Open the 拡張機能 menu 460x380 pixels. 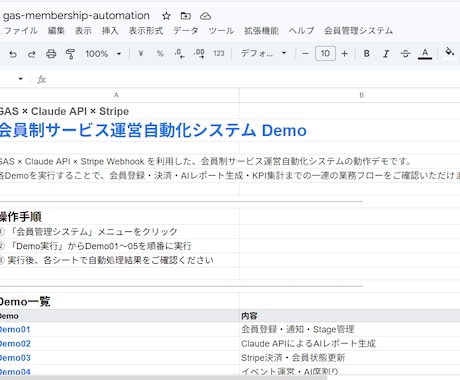point(261,31)
